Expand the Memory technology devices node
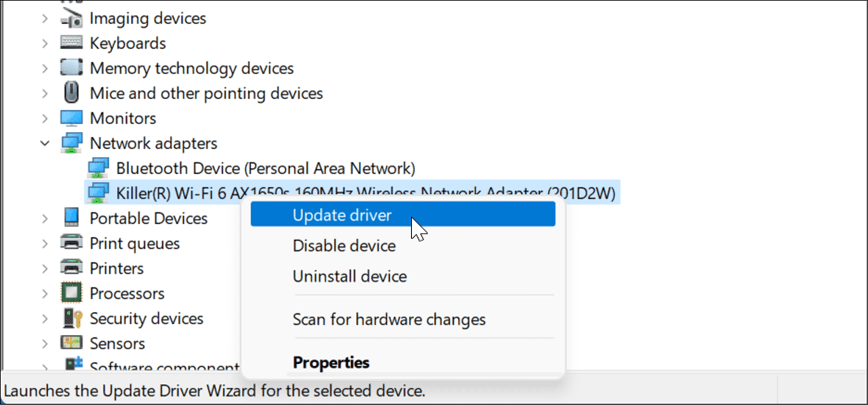 [x=45, y=69]
